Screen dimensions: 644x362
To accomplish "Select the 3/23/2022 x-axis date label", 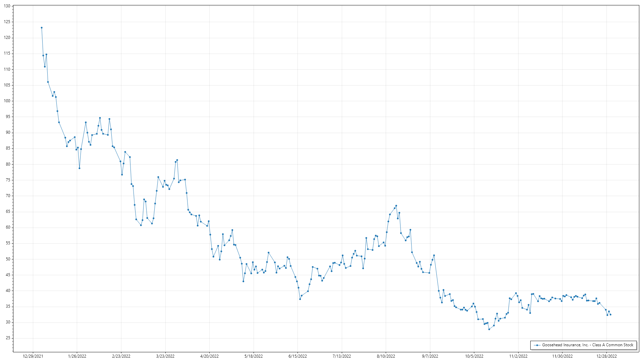I will pos(165,356).
